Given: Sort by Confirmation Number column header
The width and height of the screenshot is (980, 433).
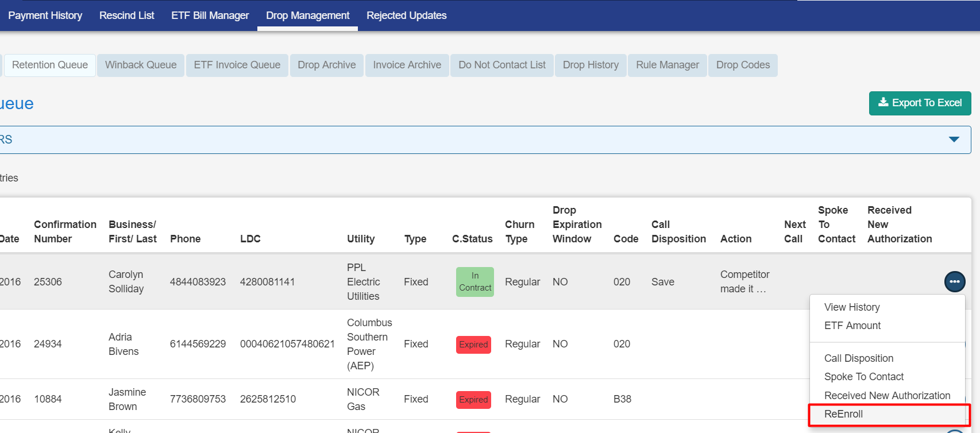Looking at the screenshot, I should pyautogui.click(x=65, y=231).
